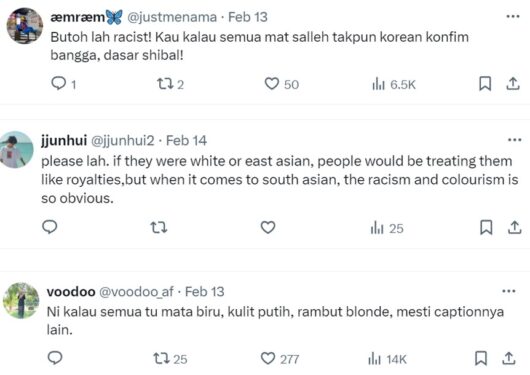The height and width of the screenshot is (375, 530).
Task: View analytics showing 6.5K views
Action: click(x=394, y=84)
